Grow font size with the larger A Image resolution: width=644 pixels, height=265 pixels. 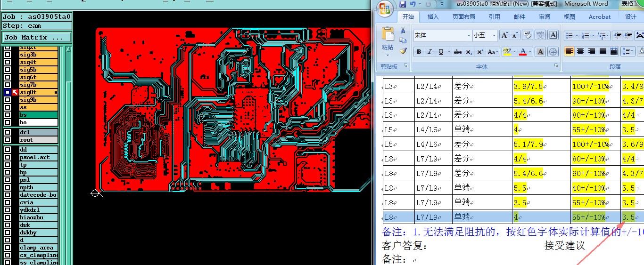[x=504, y=35]
